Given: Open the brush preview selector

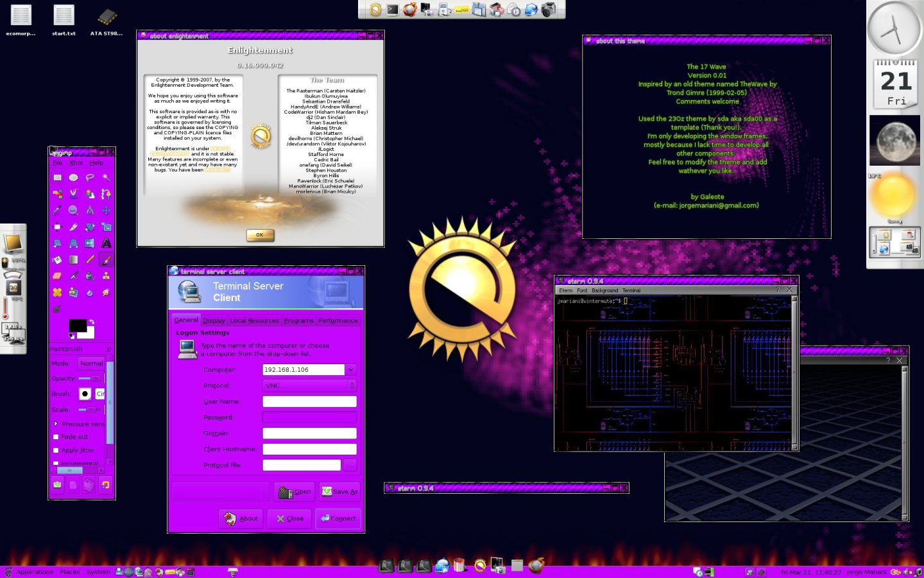Looking at the screenshot, I should pyautogui.click(x=85, y=394).
